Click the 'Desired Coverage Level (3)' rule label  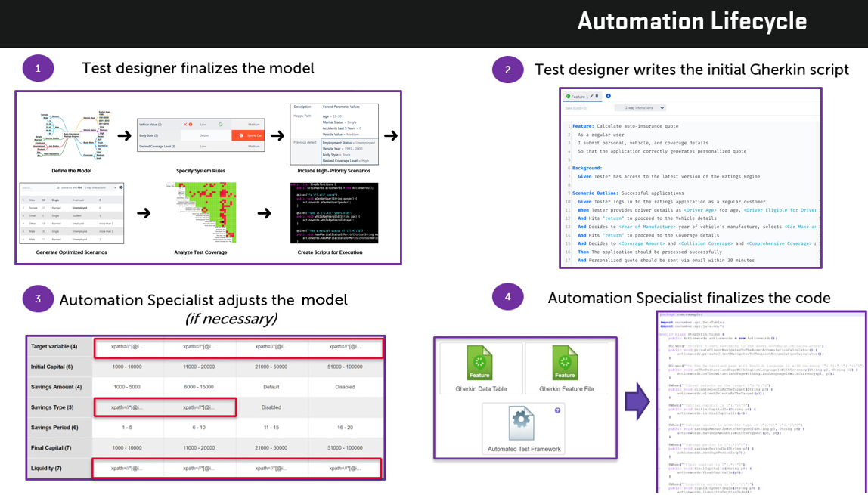pos(157,146)
